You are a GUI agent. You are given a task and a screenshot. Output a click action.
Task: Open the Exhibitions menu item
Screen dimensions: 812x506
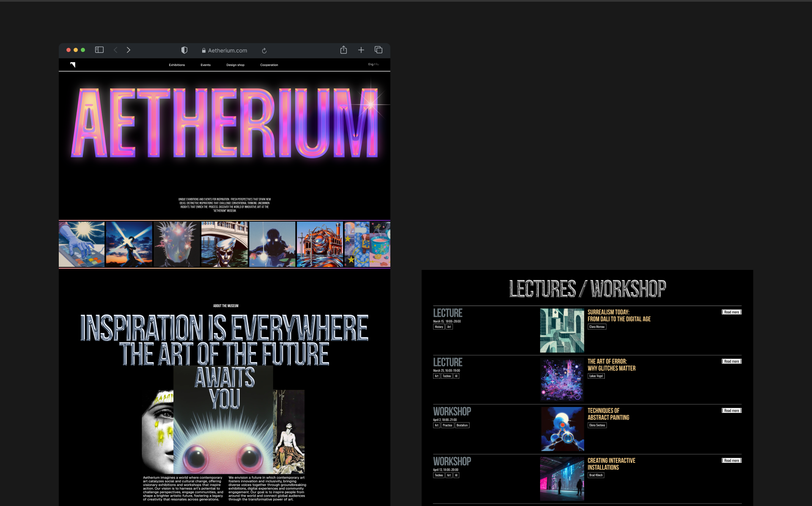tap(177, 65)
